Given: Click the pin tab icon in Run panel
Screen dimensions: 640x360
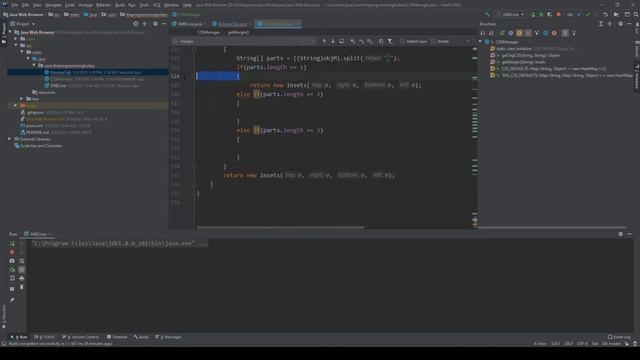Looking at the screenshot, I should [x=12, y=300].
